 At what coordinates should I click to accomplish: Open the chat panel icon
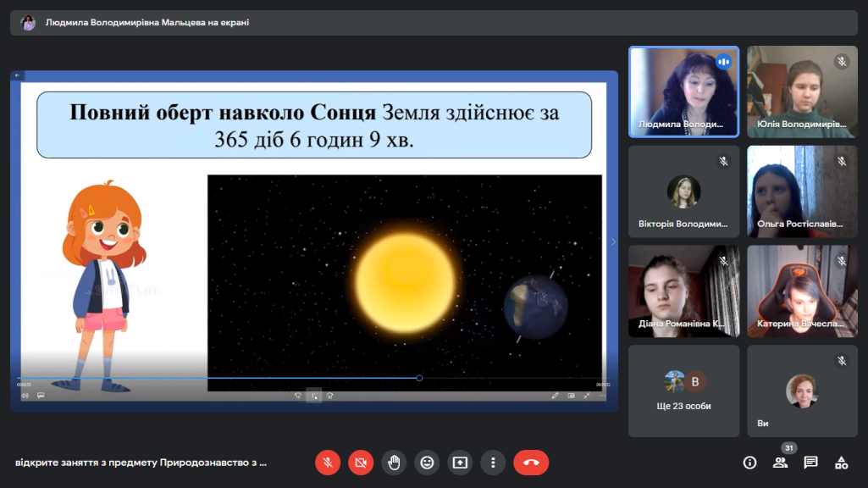click(810, 463)
